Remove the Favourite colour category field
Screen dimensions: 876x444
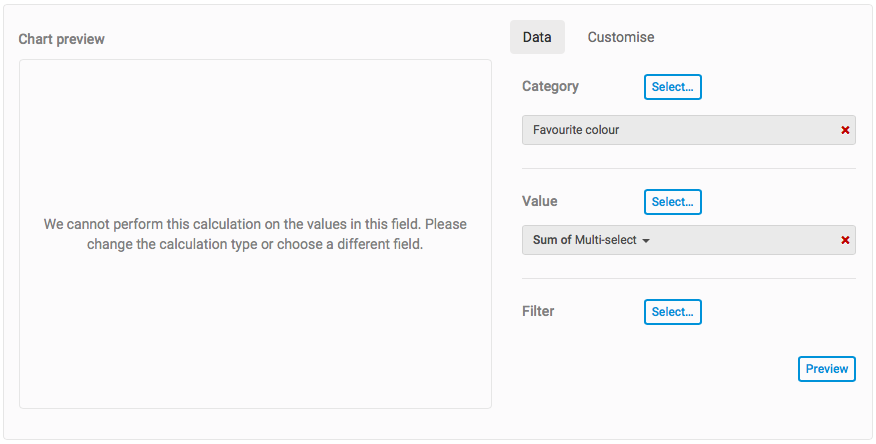pos(845,130)
